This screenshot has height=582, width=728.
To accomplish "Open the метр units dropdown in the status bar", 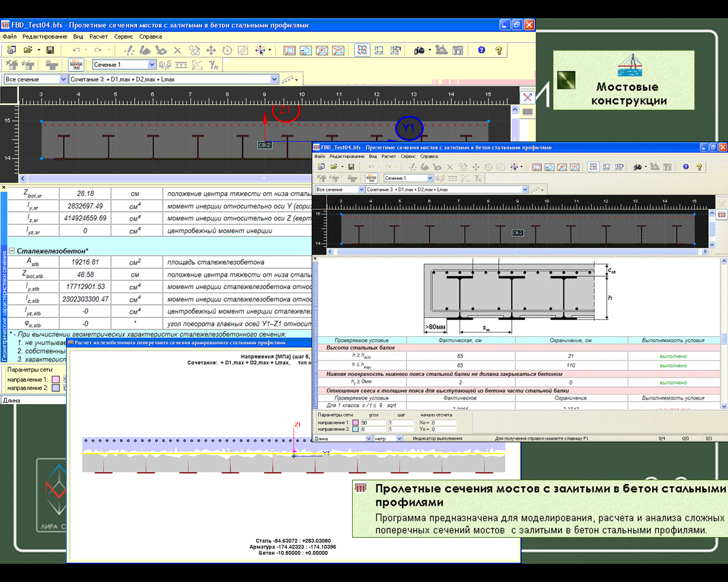I will click(x=399, y=439).
